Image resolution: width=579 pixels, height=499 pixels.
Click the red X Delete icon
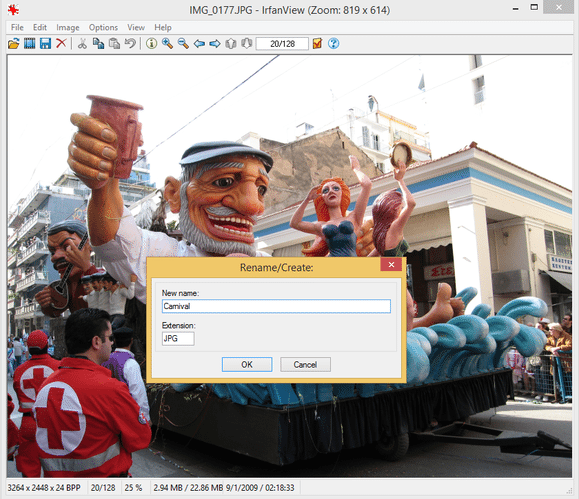(x=61, y=43)
